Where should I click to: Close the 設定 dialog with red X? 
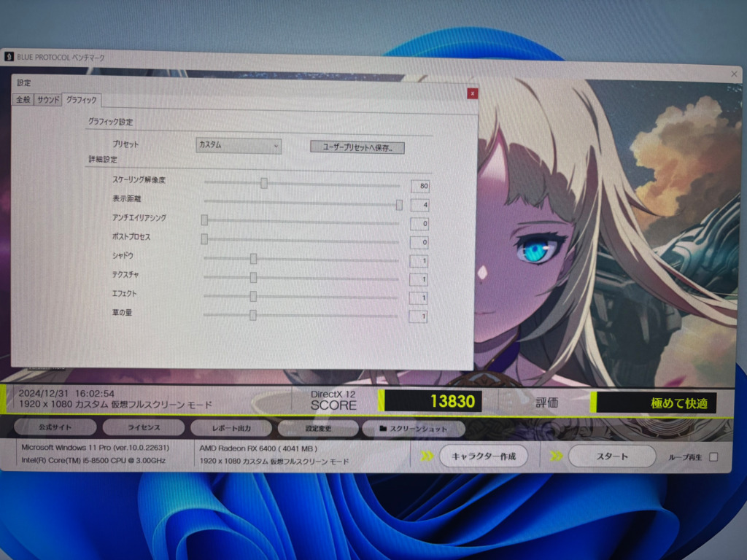point(472,94)
